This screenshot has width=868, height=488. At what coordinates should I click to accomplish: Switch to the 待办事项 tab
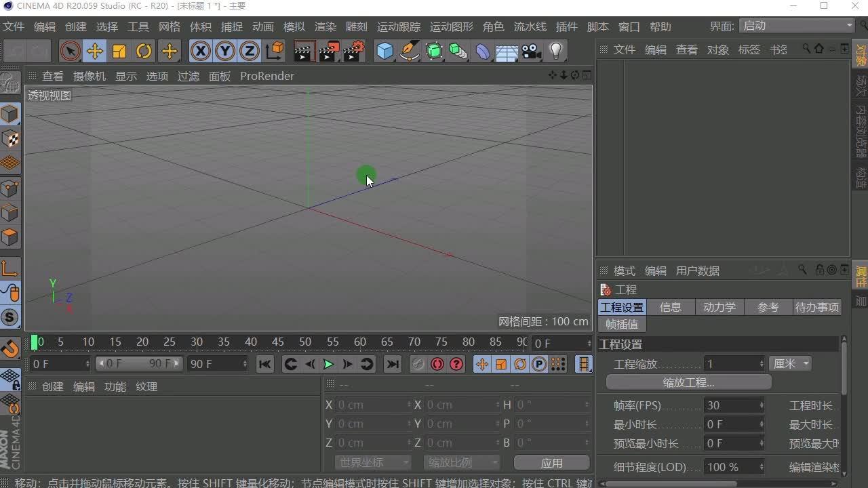[x=817, y=307]
